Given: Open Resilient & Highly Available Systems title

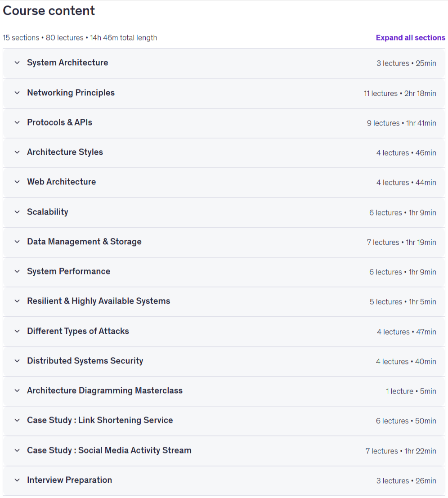Looking at the screenshot, I should click(99, 301).
